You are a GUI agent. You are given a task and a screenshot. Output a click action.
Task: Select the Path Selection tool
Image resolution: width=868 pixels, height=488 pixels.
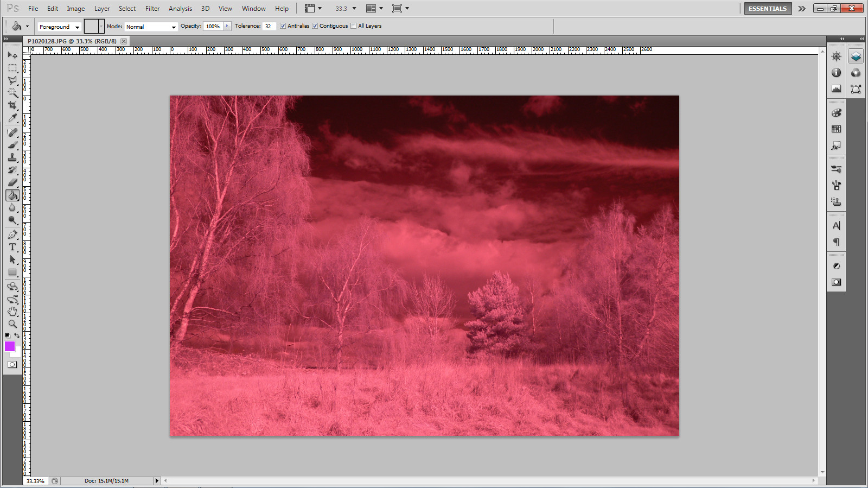pyautogui.click(x=12, y=259)
